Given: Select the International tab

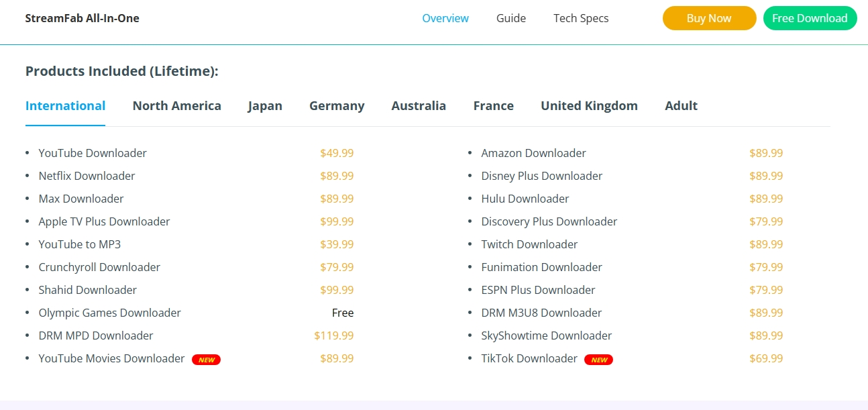Looking at the screenshot, I should [x=65, y=106].
